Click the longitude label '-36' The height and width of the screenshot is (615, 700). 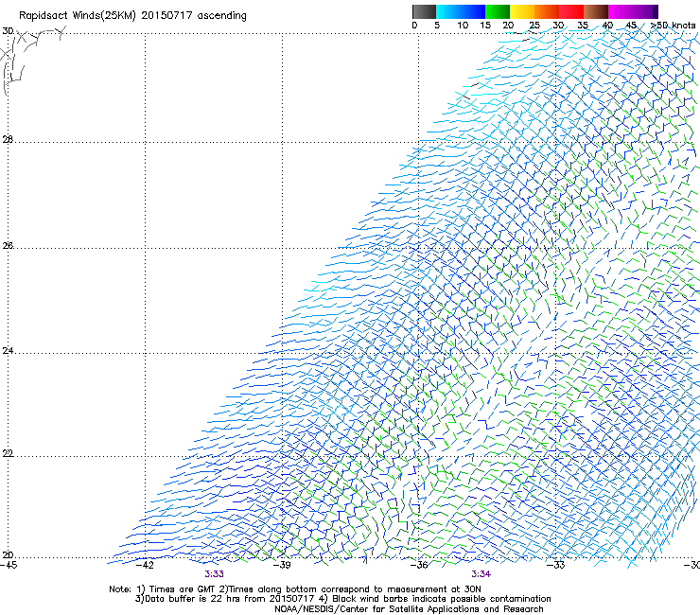click(419, 565)
